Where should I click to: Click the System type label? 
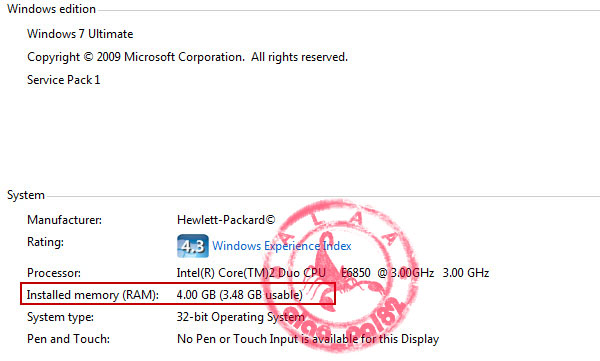point(60,317)
